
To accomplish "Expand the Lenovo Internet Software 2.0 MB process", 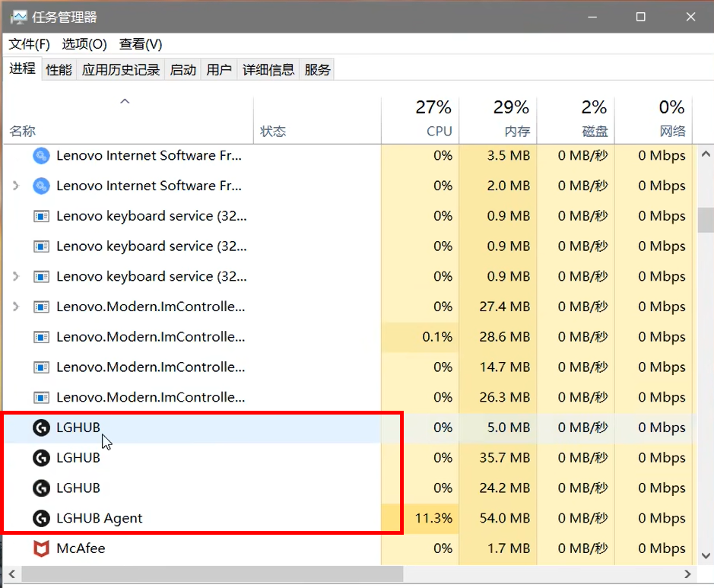I will coord(16,186).
